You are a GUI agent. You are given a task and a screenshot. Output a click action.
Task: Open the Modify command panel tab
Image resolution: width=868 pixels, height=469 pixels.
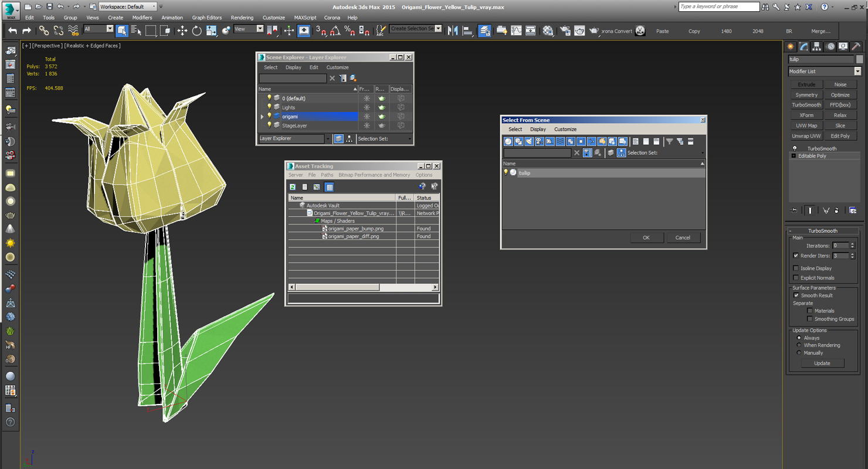tap(803, 46)
